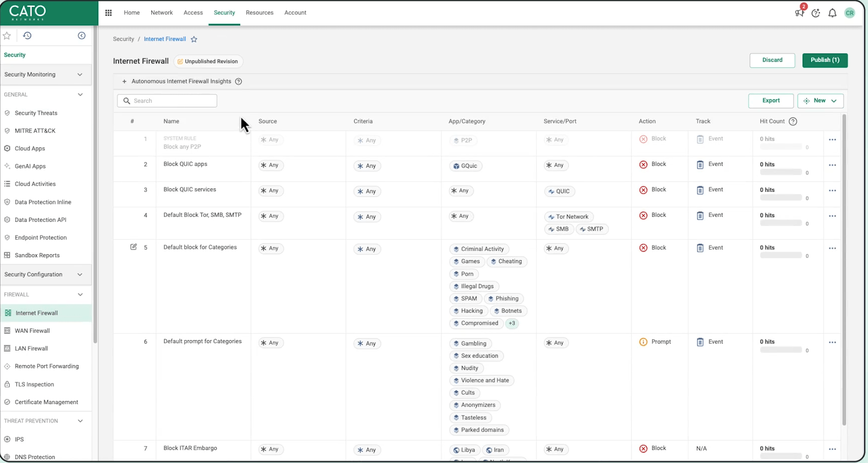Image resolution: width=868 pixels, height=463 pixels.
Task: Click the notifications bell icon
Action: click(832, 13)
